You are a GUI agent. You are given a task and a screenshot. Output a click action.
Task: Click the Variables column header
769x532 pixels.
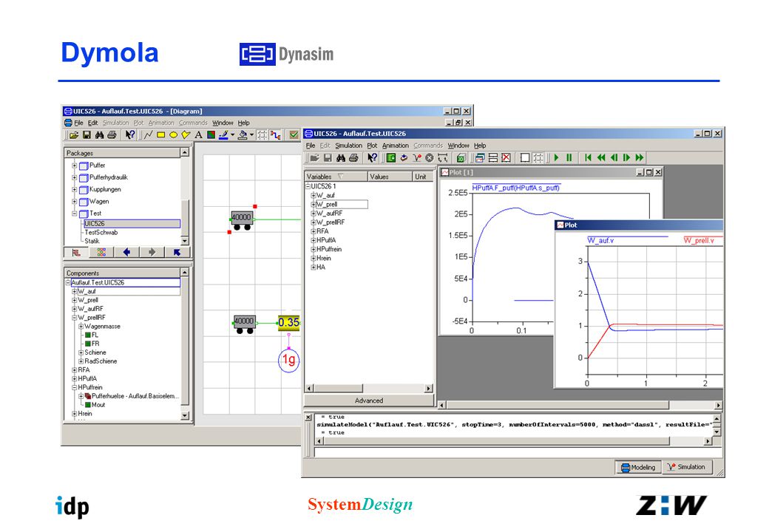(336, 177)
